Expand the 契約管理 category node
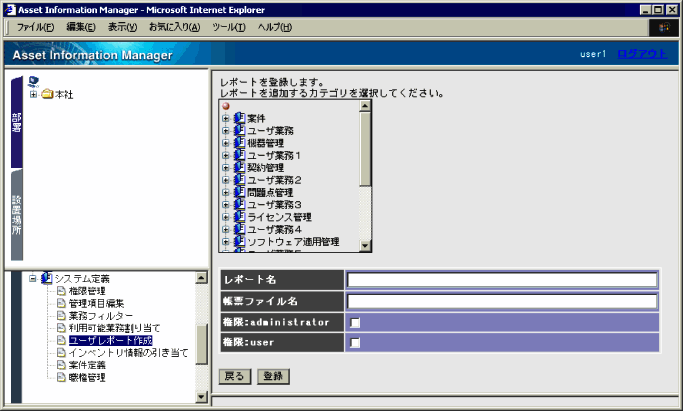The width and height of the screenshot is (683, 411). point(225,168)
